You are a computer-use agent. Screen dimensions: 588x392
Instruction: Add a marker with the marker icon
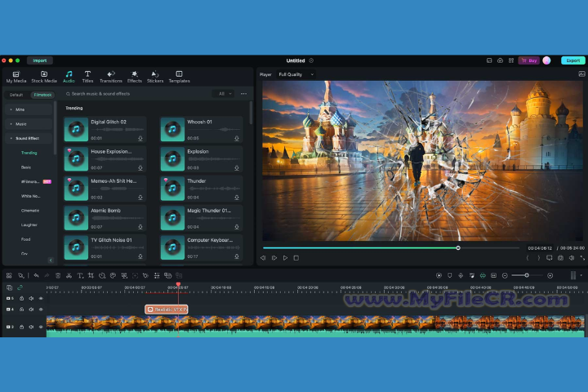(x=450, y=276)
